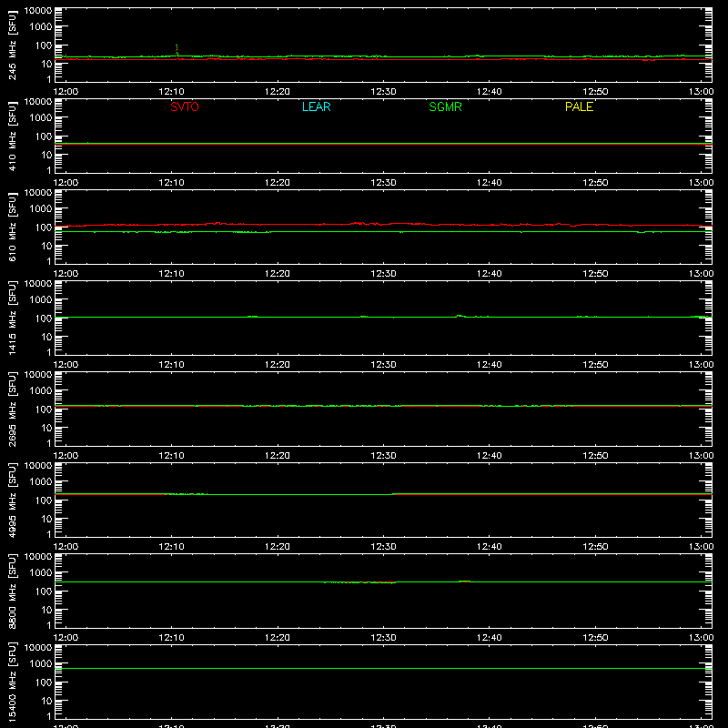Click 12:30 time label under 245 MHz plot
This screenshot has height=728, width=728.
pos(383,92)
